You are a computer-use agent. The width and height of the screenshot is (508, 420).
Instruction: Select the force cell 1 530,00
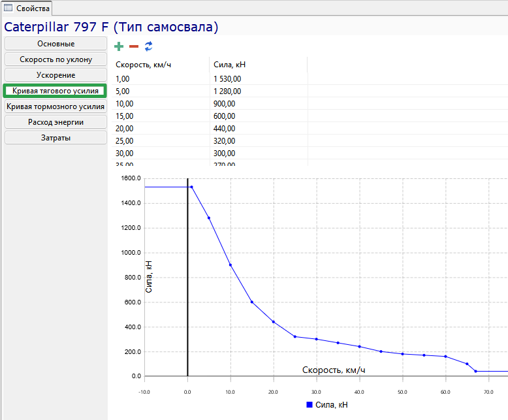(x=259, y=79)
